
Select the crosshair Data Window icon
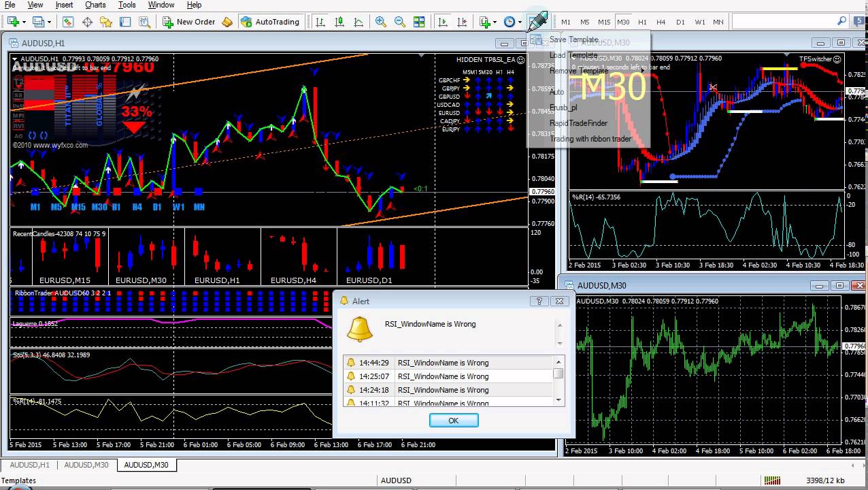(x=87, y=22)
